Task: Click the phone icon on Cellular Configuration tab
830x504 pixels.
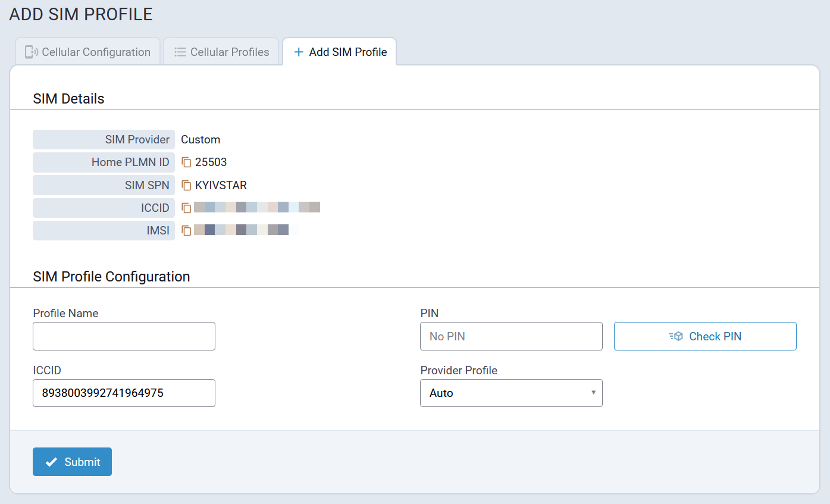Action: pyautogui.click(x=31, y=52)
